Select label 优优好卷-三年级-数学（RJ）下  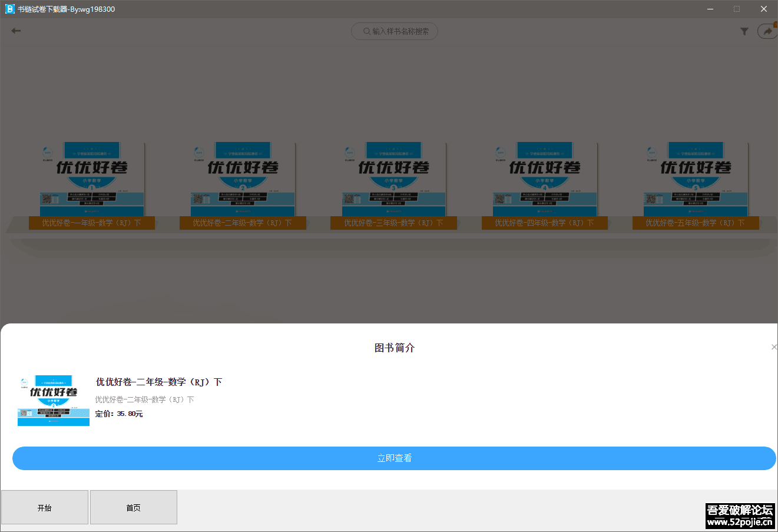click(393, 223)
